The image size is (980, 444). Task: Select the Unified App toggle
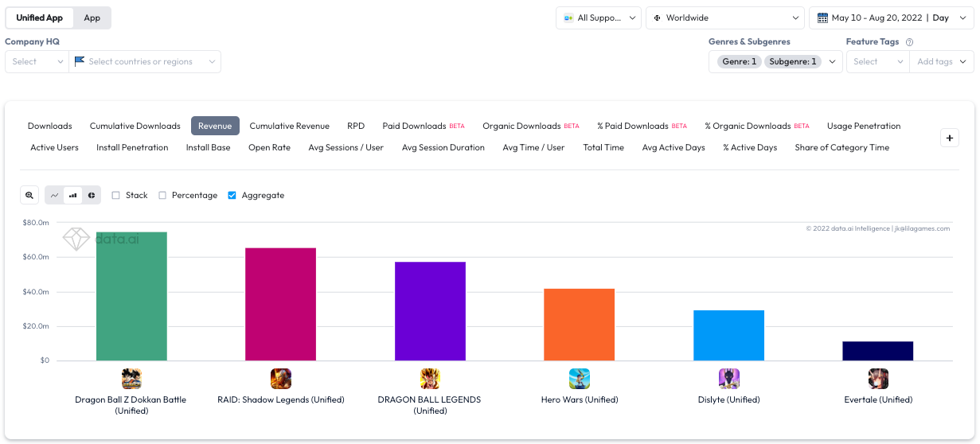[x=39, y=18]
